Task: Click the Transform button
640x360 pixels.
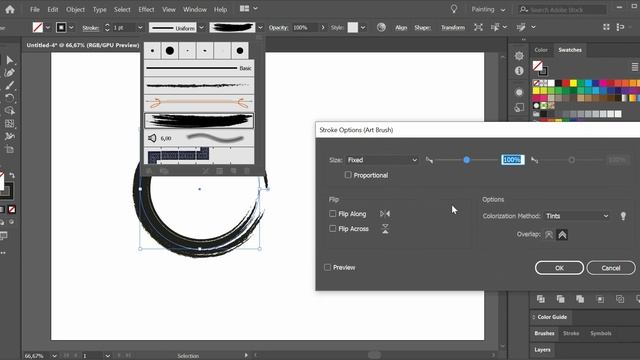Action: [453, 28]
